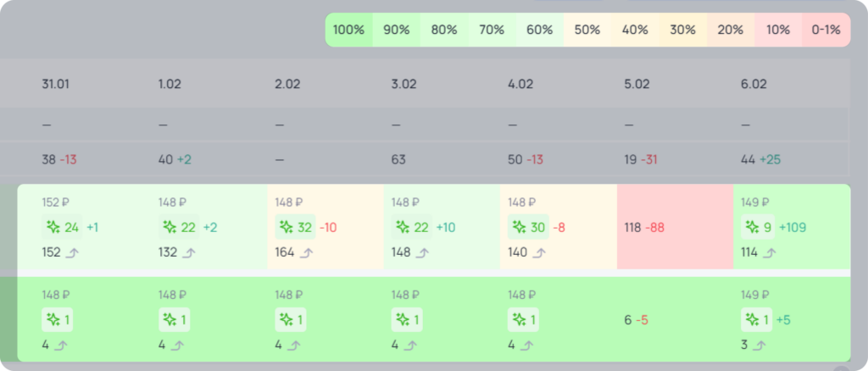The width and height of the screenshot is (868, 371).
Task: Select the 50% legend swatch
Action: coord(587,30)
